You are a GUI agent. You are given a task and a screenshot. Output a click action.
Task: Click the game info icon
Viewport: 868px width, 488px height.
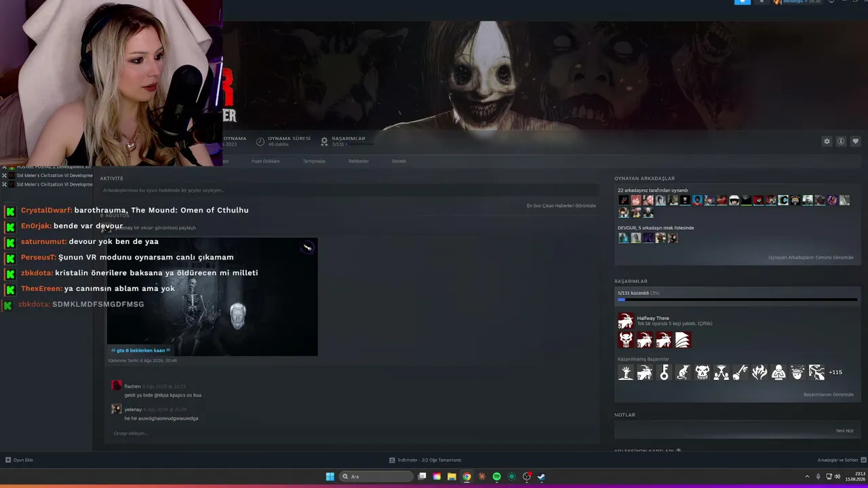tap(841, 141)
